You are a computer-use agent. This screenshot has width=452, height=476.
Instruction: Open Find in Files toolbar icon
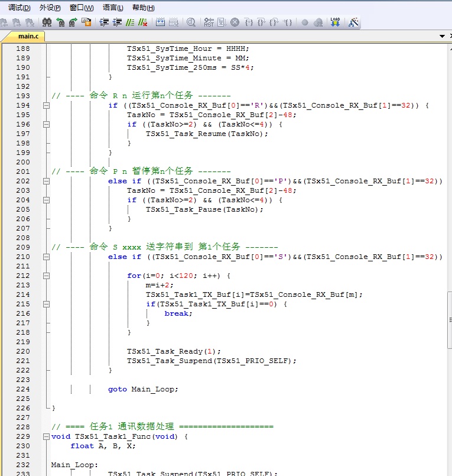[x=86, y=22]
